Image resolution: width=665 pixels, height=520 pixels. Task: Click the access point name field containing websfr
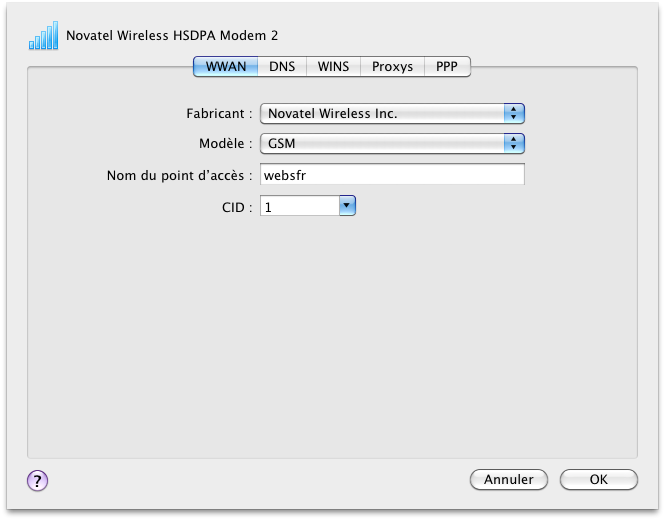click(x=392, y=175)
